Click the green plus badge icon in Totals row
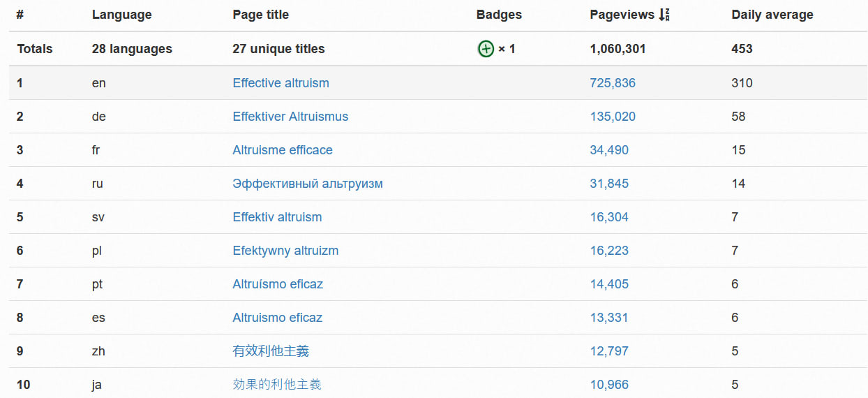The height and width of the screenshot is (398, 868). [486, 49]
